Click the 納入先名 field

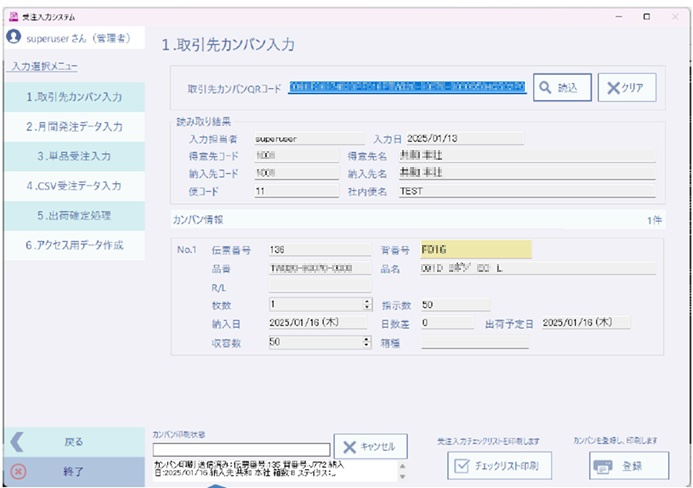527,173
